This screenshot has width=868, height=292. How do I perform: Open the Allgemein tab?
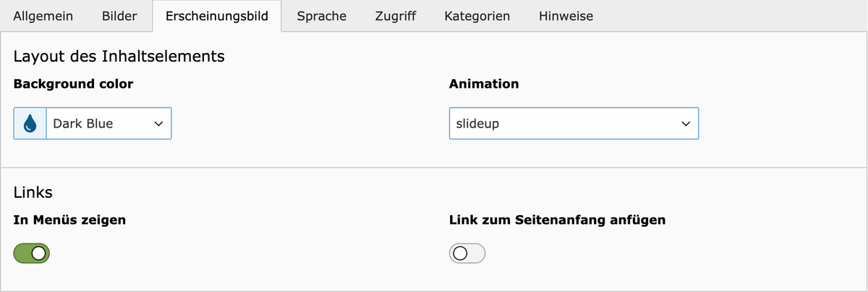pos(43,16)
